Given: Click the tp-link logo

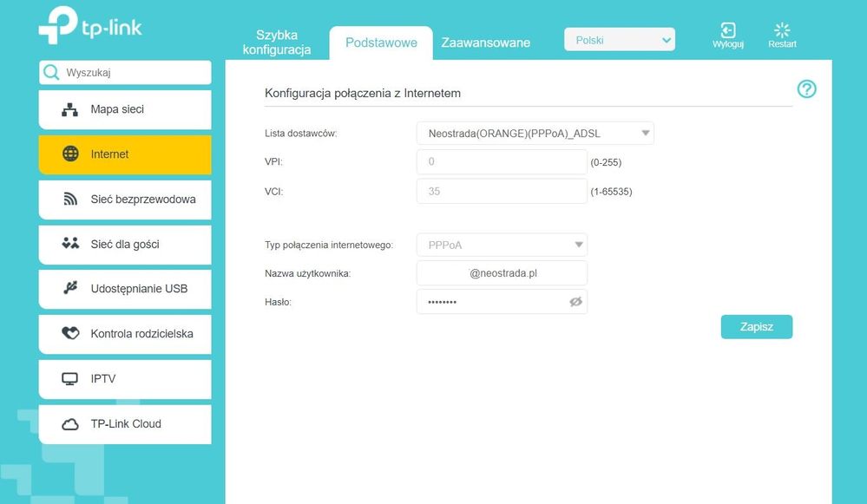Looking at the screenshot, I should coord(90,25).
